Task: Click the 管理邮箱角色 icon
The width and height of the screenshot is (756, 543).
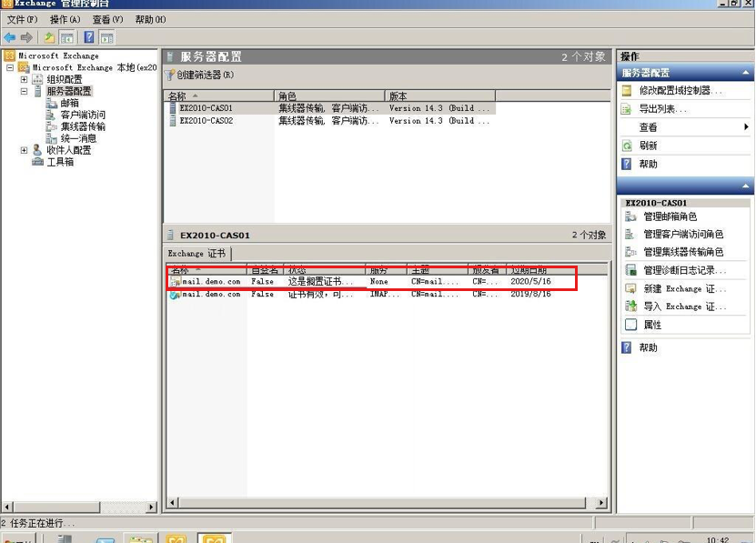Action: pos(630,216)
